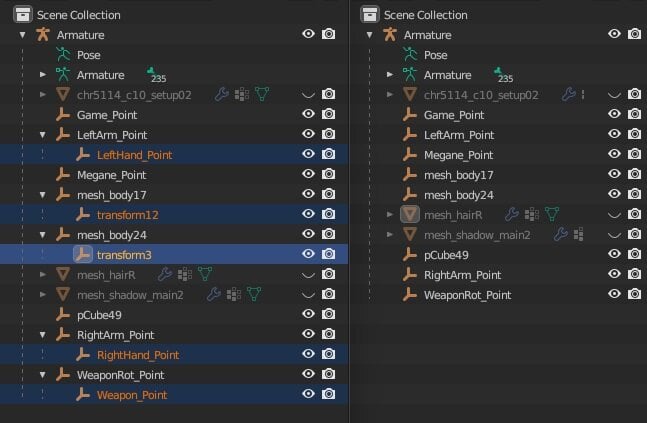Click the highlighted mesh_hairR mesh icon, right panel

(410, 214)
